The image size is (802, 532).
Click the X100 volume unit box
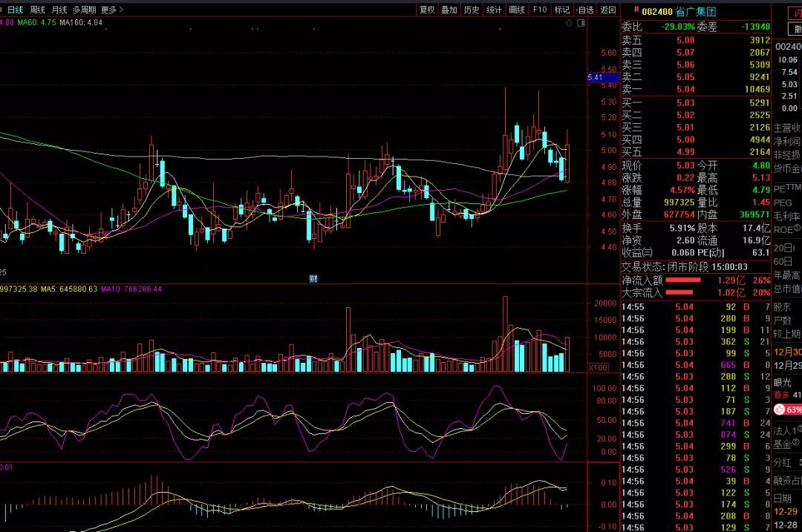click(x=598, y=368)
